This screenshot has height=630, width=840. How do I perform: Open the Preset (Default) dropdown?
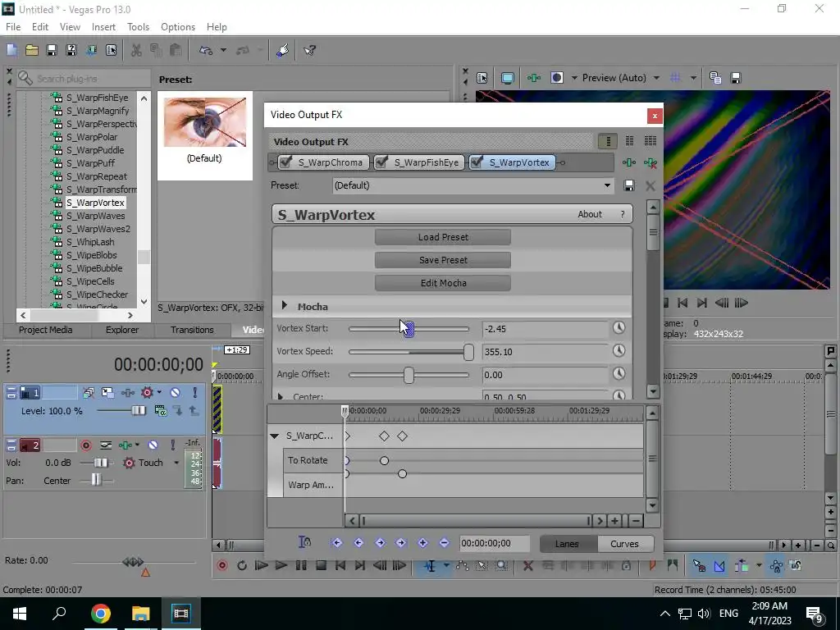pyautogui.click(x=607, y=185)
